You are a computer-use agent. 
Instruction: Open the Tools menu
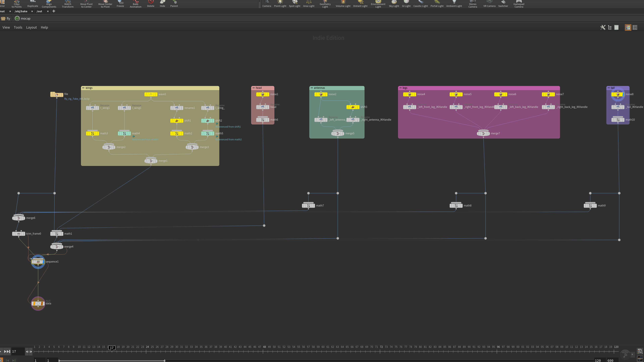(18, 27)
